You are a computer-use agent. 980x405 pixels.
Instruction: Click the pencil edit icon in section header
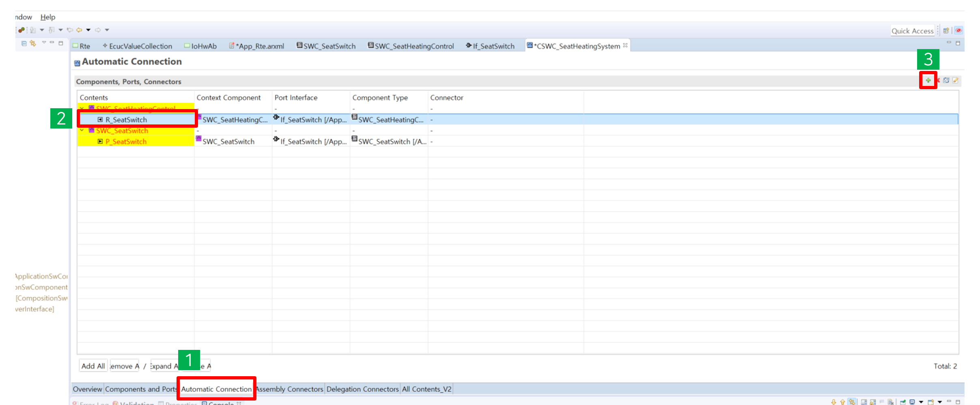click(955, 80)
